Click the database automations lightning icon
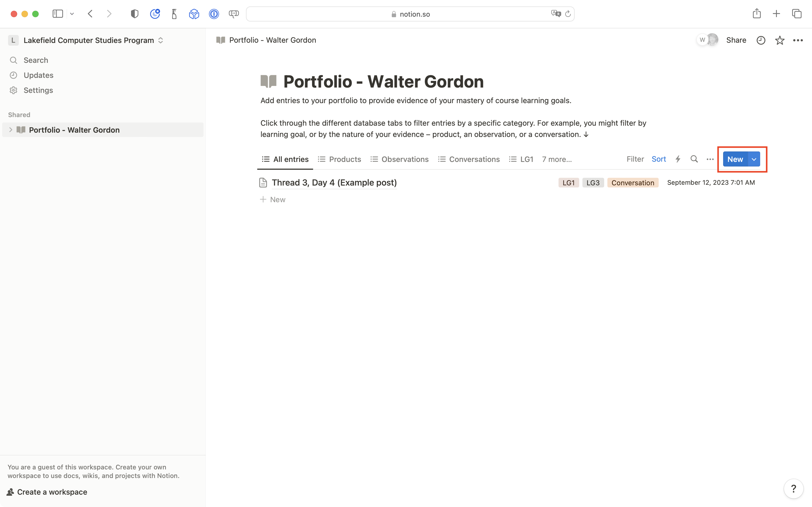Screen dimensions: 812x507 point(677,159)
